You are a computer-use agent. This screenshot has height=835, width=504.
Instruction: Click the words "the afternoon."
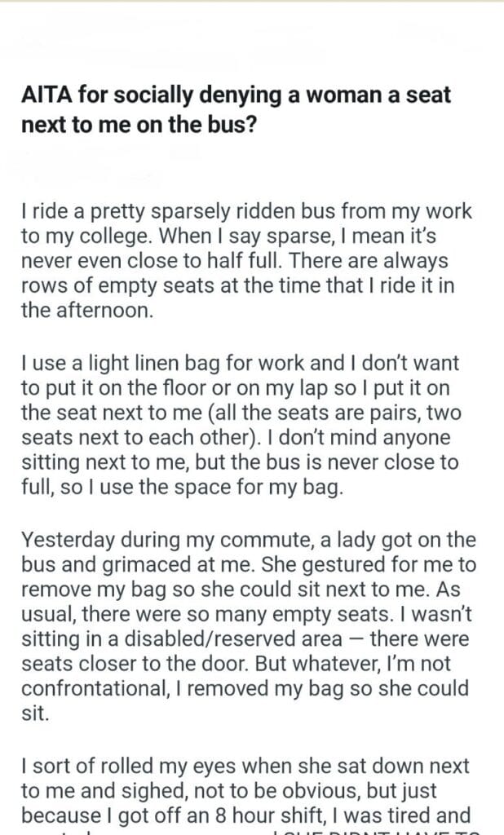(x=86, y=311)
